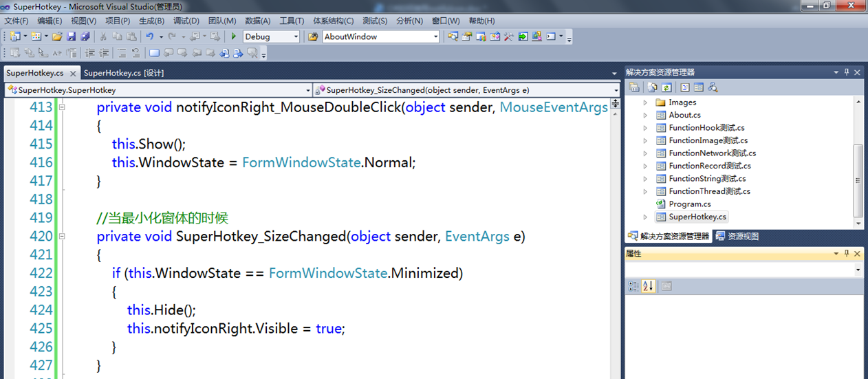Click the Solution Explorer vertical scrollbar thumb
The width and height of the screenshot is (868, 379).
click(858, 181)
